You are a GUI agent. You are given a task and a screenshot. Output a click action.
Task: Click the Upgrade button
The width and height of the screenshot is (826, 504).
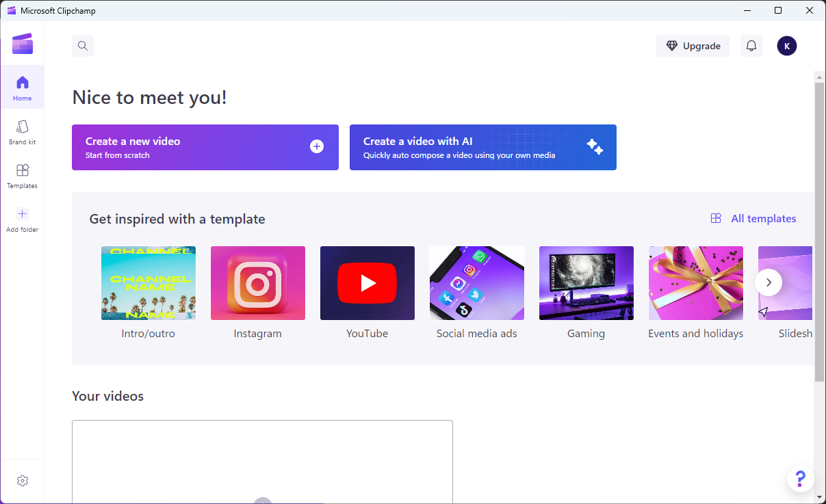tap(693, 46)
